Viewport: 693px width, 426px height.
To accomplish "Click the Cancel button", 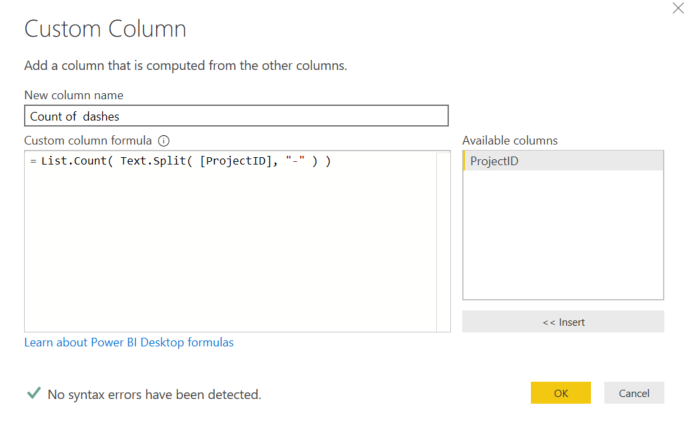I will tap(634, 393).
